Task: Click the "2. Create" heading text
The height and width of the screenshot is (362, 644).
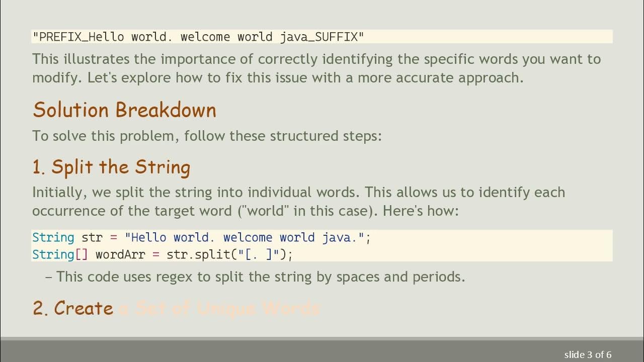Action: pos(73,308)
